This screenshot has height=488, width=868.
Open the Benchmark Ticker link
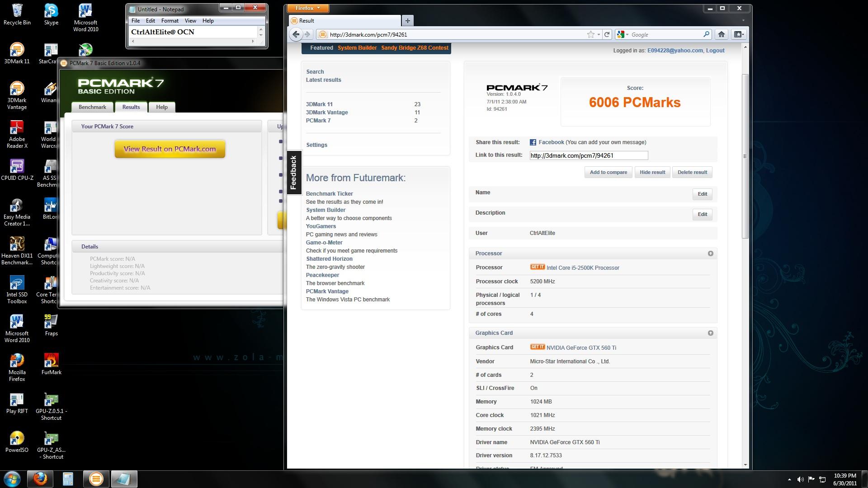tap(329, 194)
